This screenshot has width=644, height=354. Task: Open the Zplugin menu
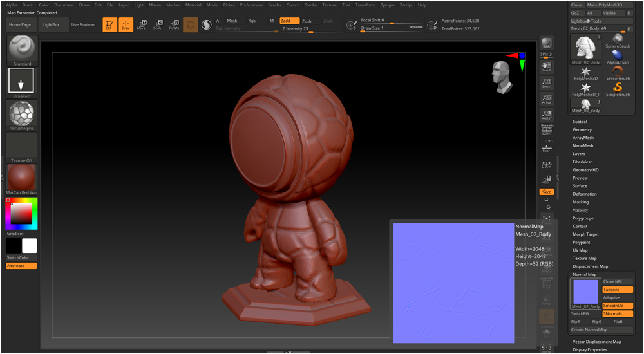pyautogui.click(x=387, y=5)
